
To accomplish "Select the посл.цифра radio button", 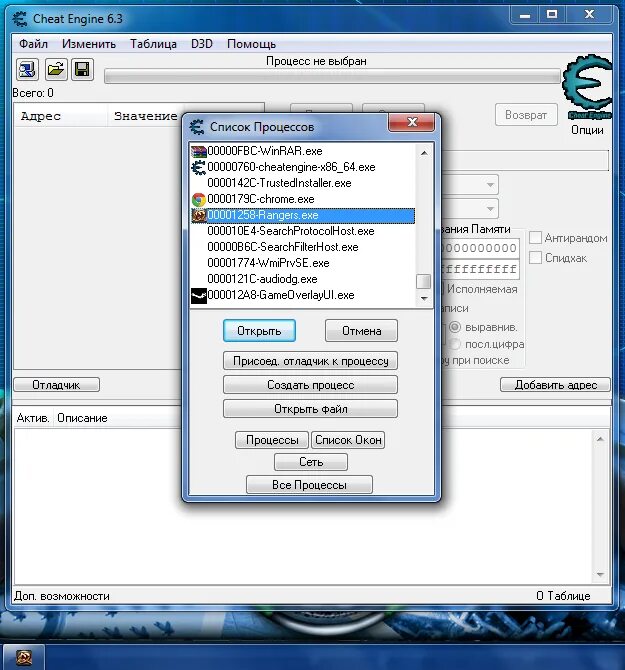I will point(455,344).
